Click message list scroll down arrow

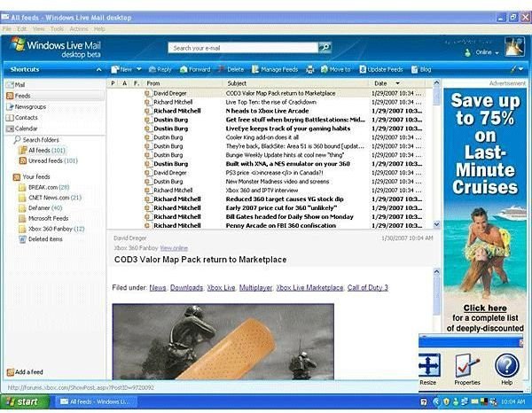tap(436, 224)
